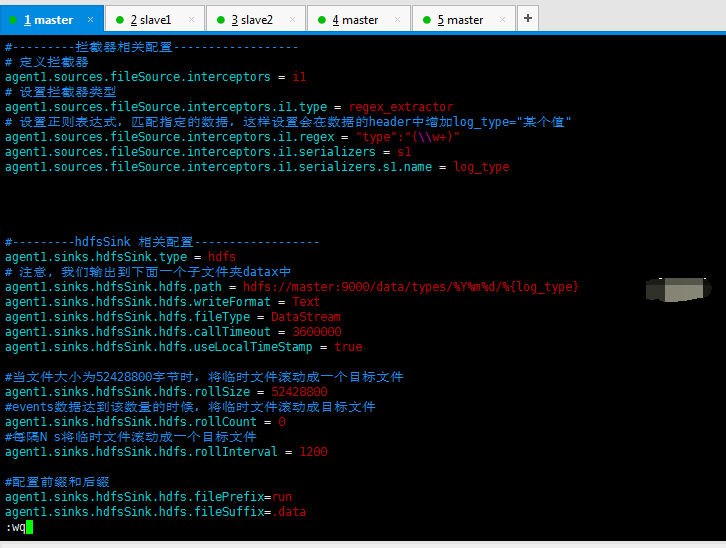Screen dimensions: 726x548
Task: Click the callTimeout value '3600000'
Action: pos(317,332)
